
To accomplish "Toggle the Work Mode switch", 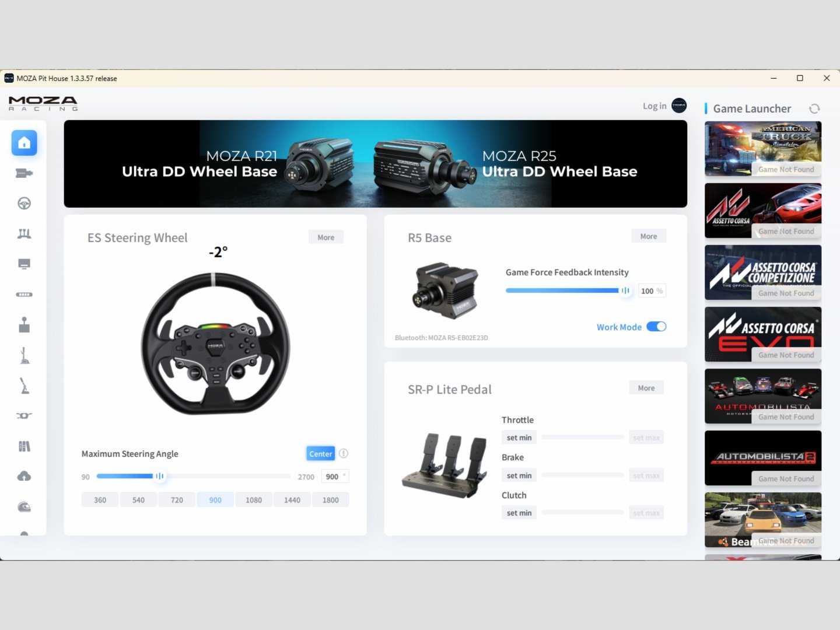I will (x=656, y=327).
